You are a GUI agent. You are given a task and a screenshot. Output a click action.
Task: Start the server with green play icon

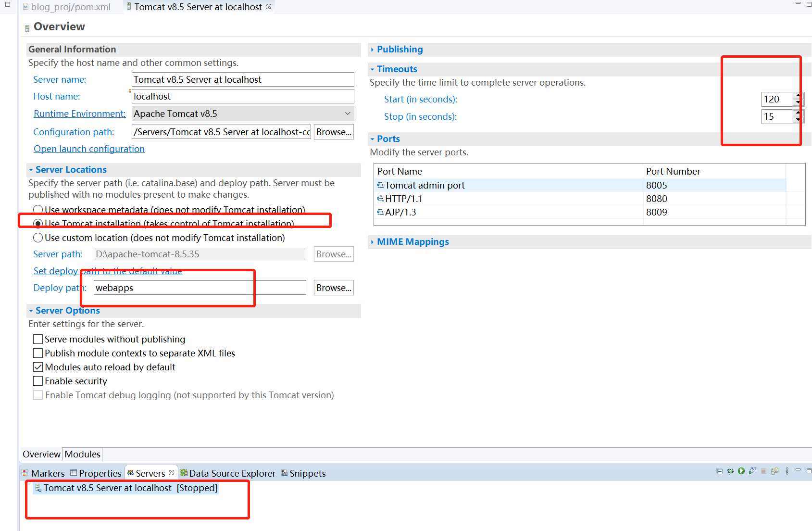coord(741,471)
